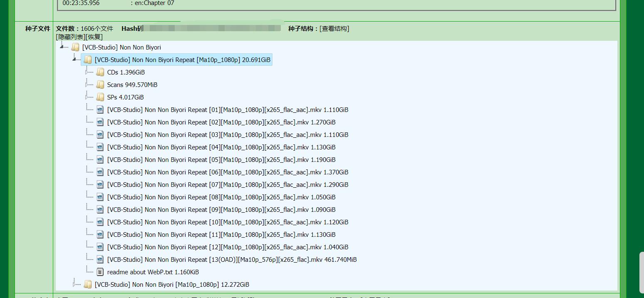Expand the Scans folder node
The image size is (644, 298).
pyautogui.click(x=87, y=84)
